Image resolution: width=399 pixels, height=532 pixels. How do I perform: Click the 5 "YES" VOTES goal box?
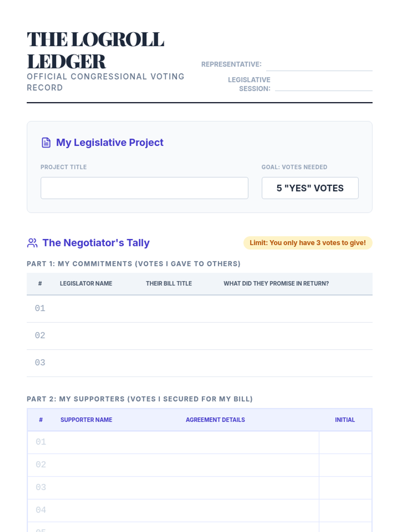click(x=310, y=188)
